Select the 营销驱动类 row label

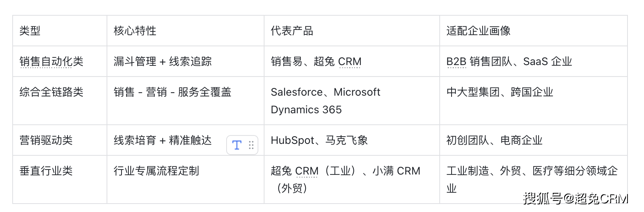(x=46, y=140)
